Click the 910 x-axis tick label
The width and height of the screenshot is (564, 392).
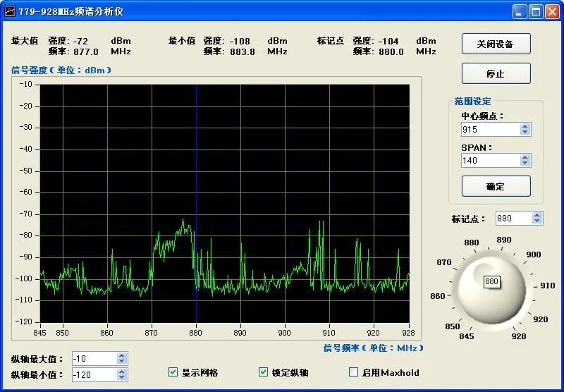click(x=329, y=333)
